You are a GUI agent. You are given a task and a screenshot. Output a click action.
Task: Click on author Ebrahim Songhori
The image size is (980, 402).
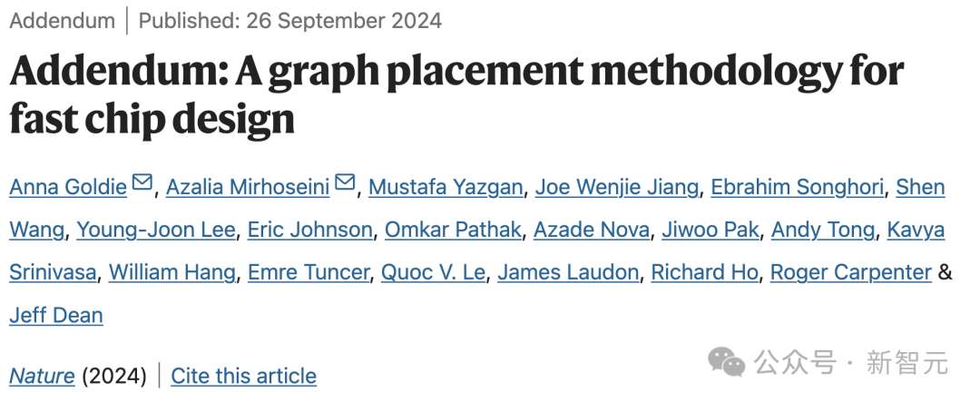pos(797,187)
